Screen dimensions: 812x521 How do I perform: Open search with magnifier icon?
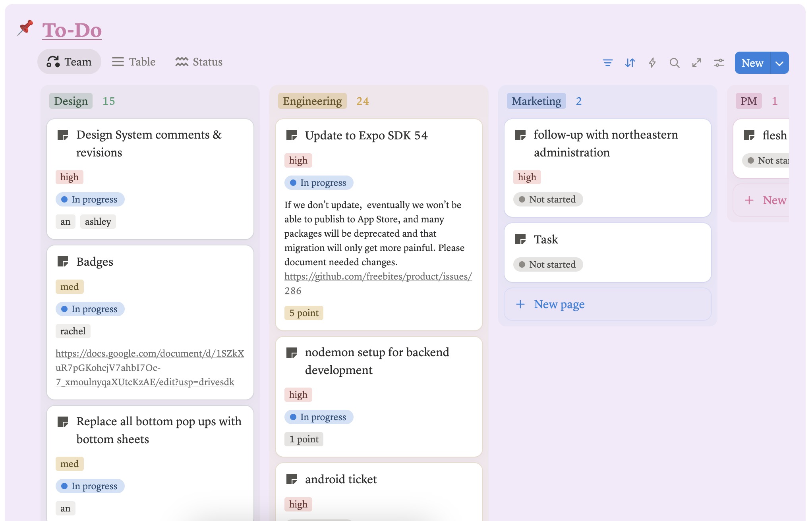coord(674,63)
